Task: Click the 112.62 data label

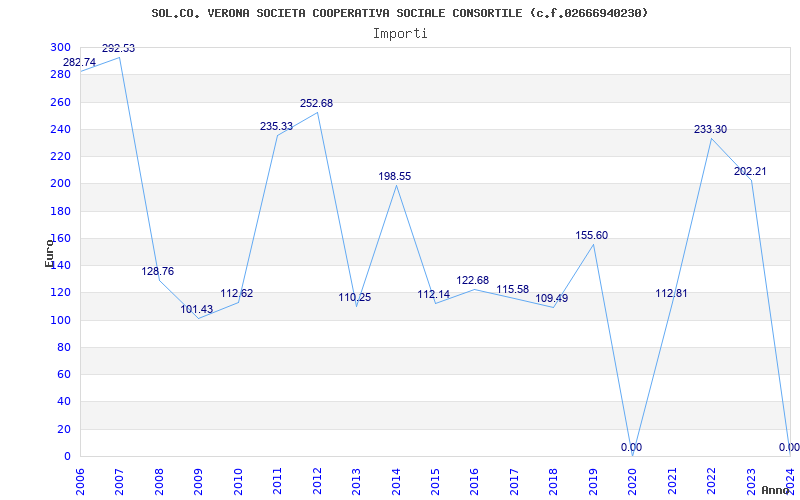Action: pos(237,293)
